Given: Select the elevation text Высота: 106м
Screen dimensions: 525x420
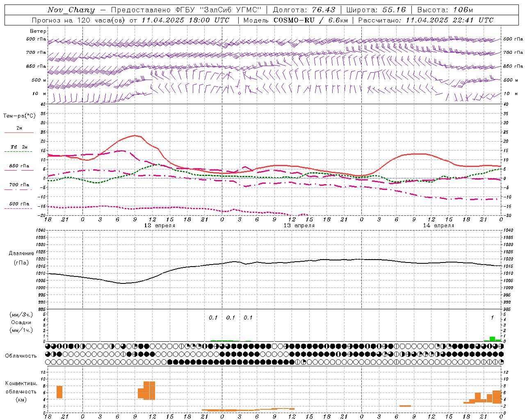Looking at the screenshot, I should point(445,10).
